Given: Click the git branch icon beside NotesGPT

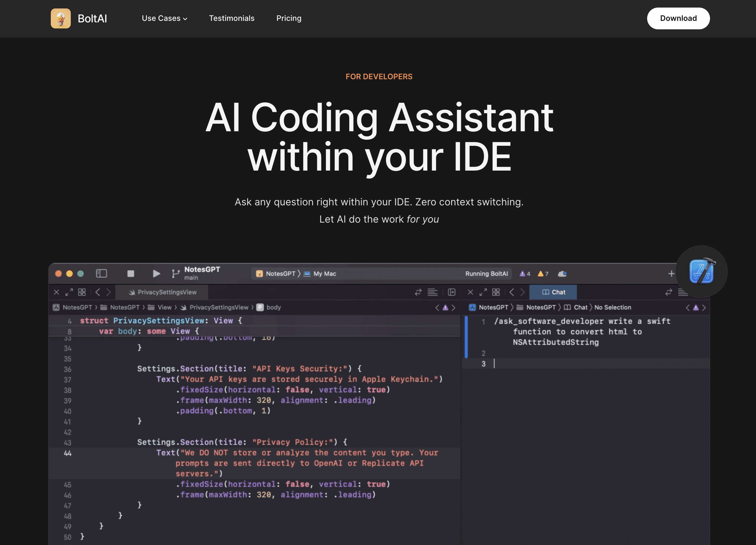Looking at the screenshot, I should pos(175,274).
